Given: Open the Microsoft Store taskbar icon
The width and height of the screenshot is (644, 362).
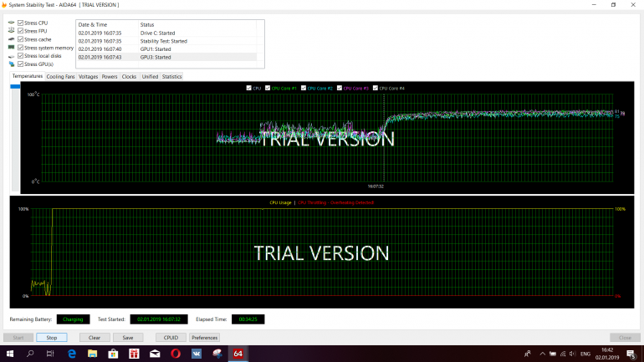Looking at the screenshot, I should (x=114, y=354).
